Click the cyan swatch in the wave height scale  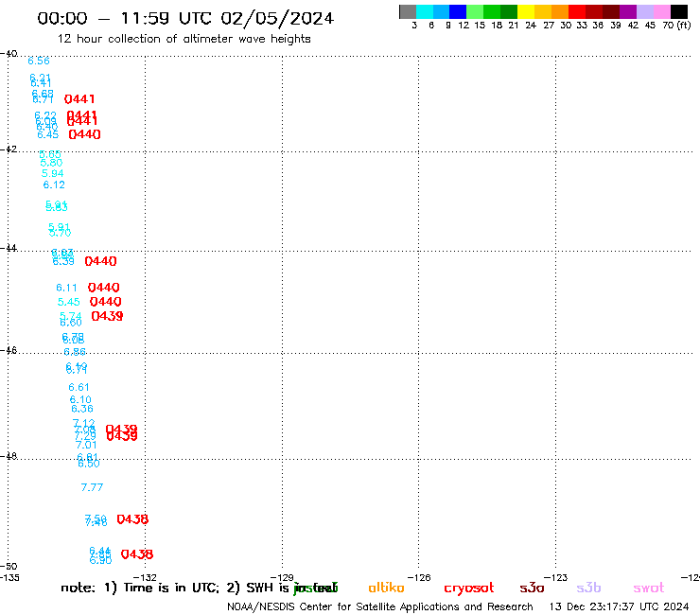[425, 11]
